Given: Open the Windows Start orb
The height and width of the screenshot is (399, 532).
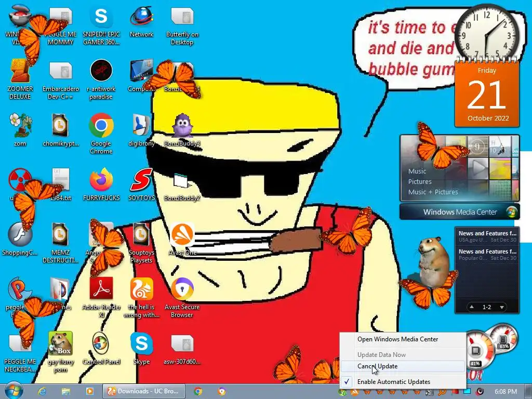Looking at the screenshot, I should point(14,391).
